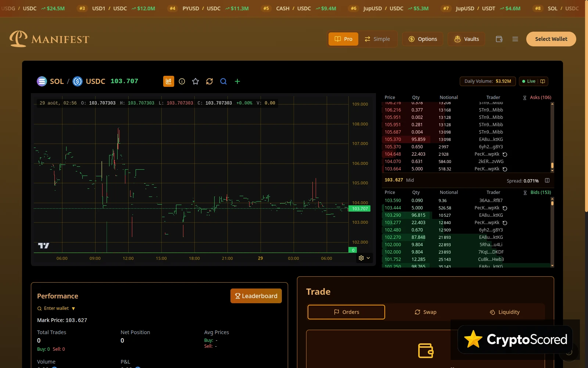Expand the Enter wallet dropdown arrow
Screen dimensions: 588x368
pyautogui.click(x=73, y=308)
